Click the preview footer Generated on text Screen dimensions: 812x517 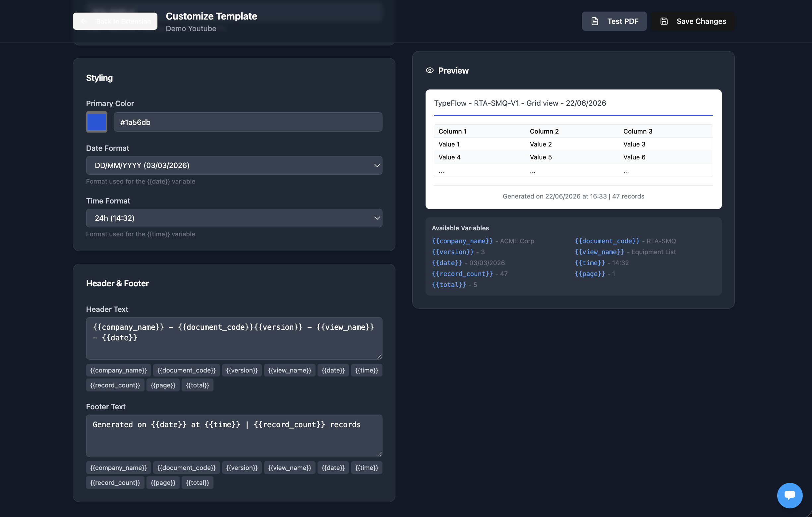tap(573, 196)
